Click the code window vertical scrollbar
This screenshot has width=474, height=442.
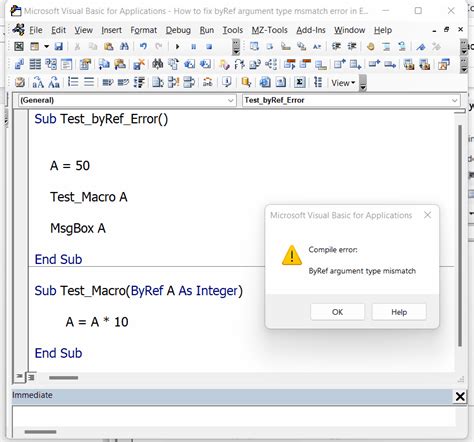[460, 236]
